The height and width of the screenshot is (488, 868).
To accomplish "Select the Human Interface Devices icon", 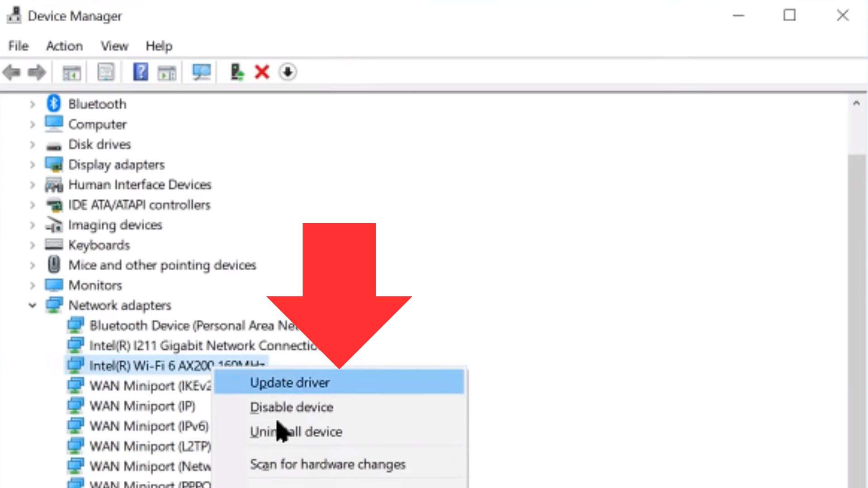I will point(54,184).
